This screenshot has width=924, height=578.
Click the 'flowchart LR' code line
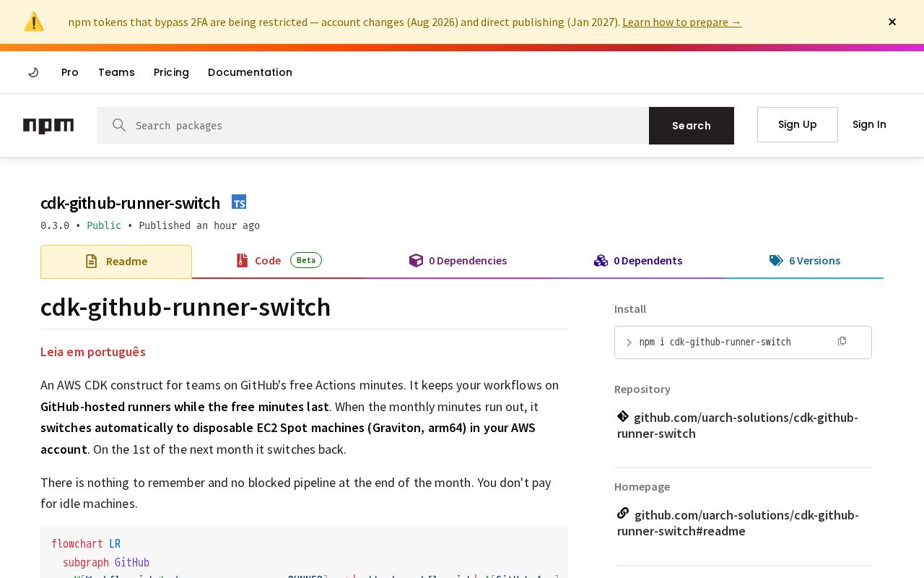[x=86, y=544]
